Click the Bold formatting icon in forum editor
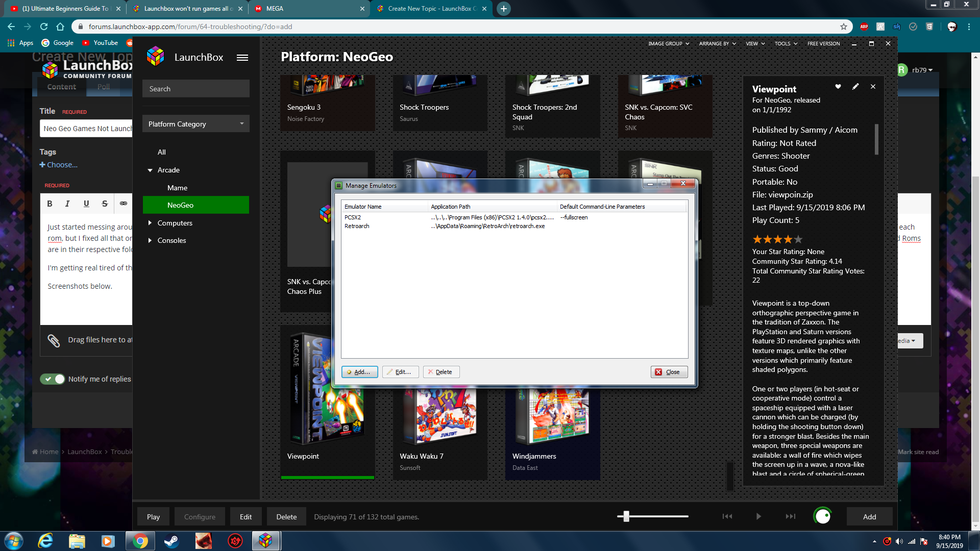The image size is (980, 551). pos(50,204)
